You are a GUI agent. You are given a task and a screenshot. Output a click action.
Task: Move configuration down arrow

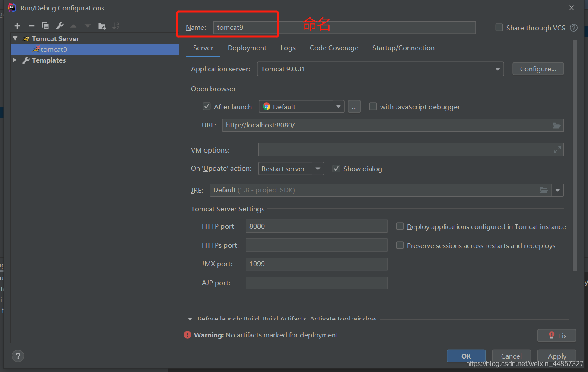[x=88, y=26]
